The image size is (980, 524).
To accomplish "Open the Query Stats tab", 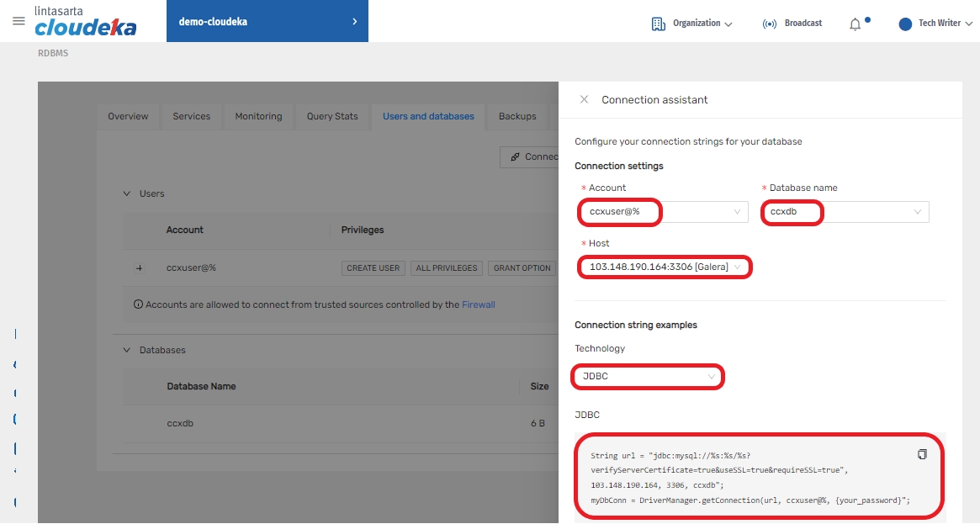I will tap(332, 116).
